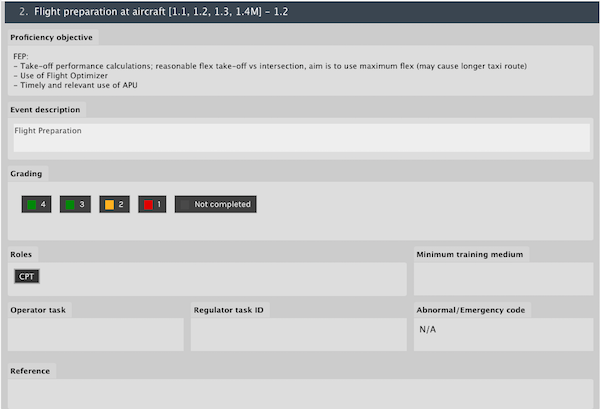Click the 'Proficiency objective' label
The width and height of the screenshot is (600, 409).
[x=51, y=37]
